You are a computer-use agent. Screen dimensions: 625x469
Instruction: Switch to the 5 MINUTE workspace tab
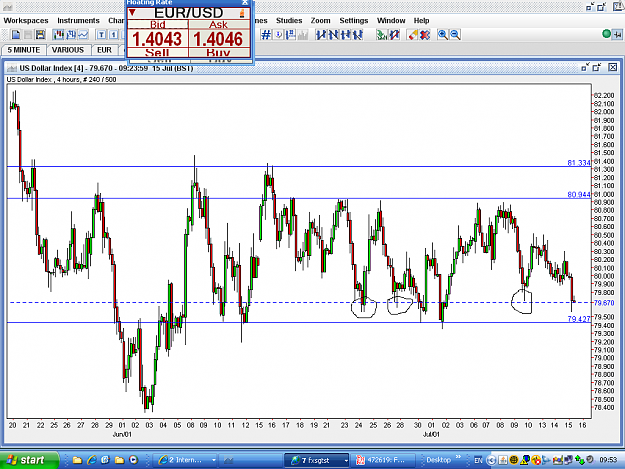coord(24,50)
